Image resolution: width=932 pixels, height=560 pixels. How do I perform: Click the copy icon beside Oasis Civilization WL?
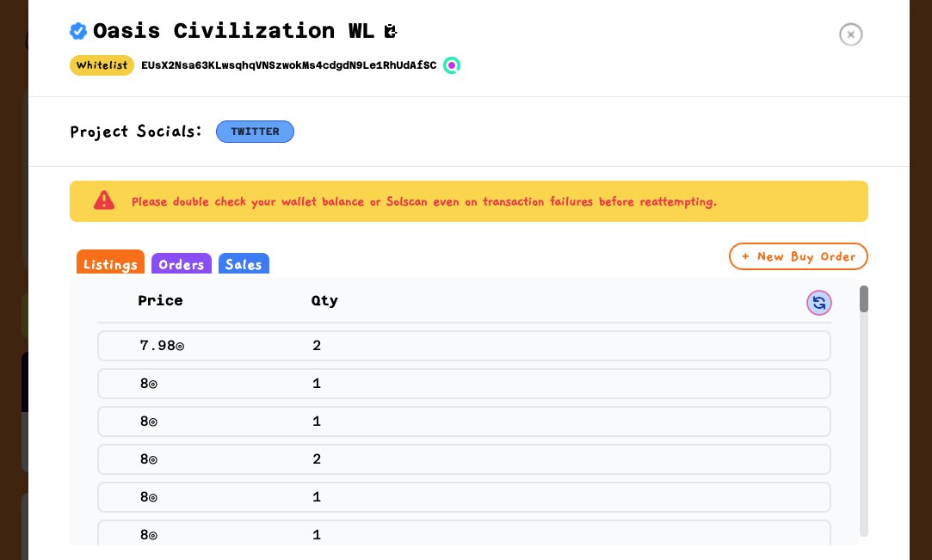pos(391,31)
